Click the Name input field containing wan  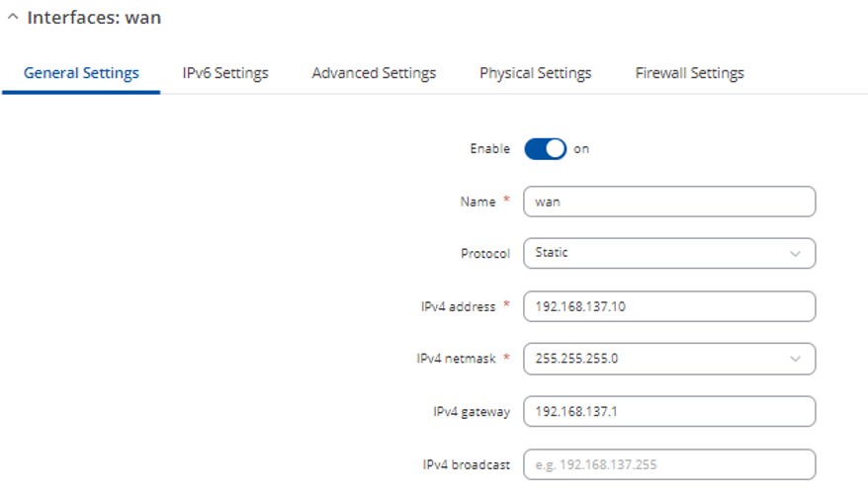pos(668,202)
